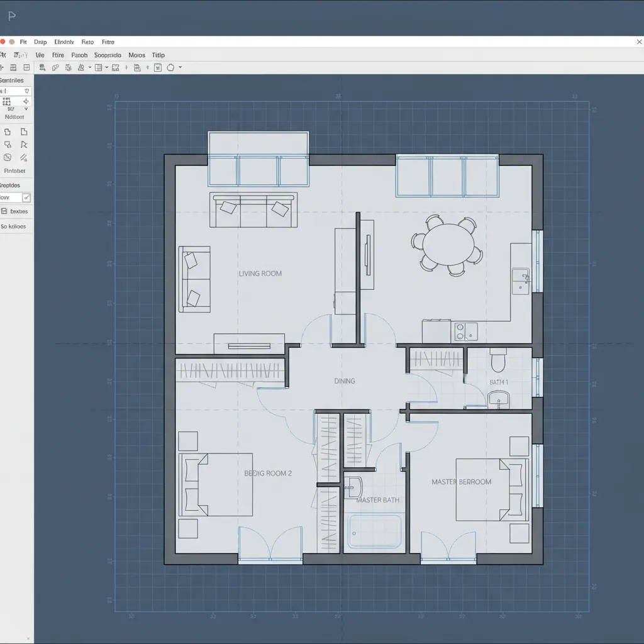Click the building/structure tool icon

[42, 67]
